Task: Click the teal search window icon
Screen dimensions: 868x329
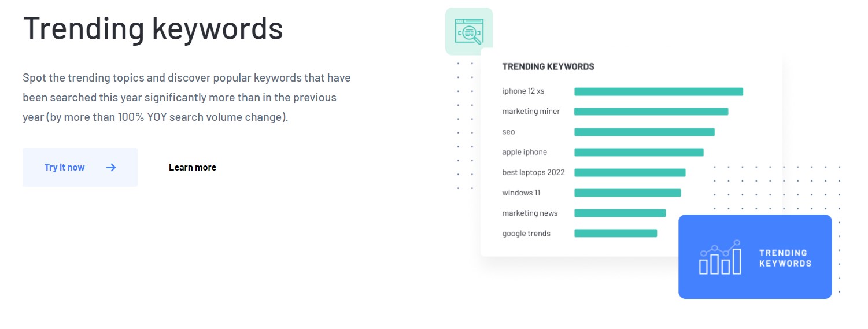Action: [x=468, y=31]
